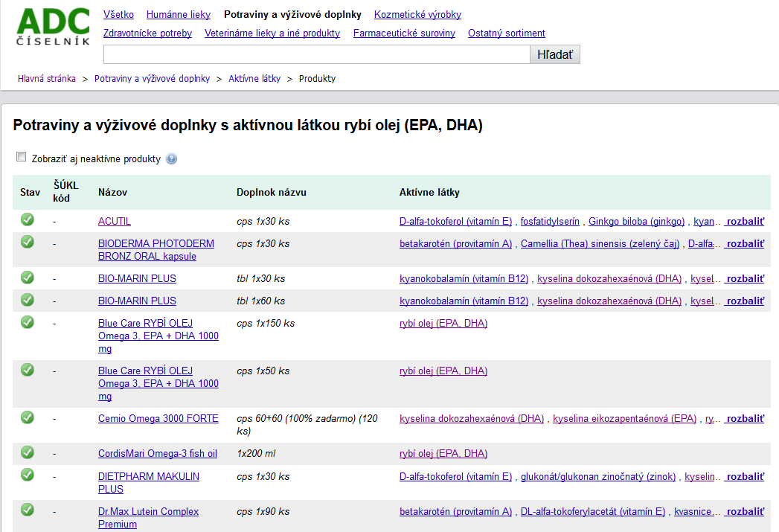Click the 1x200 ml cell
The image size is (779, 532).
point(256,454)
